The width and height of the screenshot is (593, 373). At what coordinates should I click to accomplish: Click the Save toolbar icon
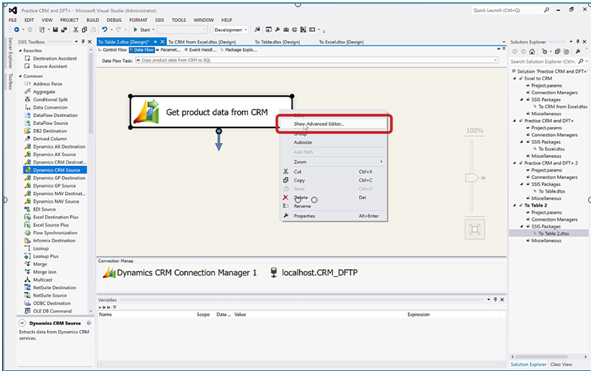pos(55,30)
